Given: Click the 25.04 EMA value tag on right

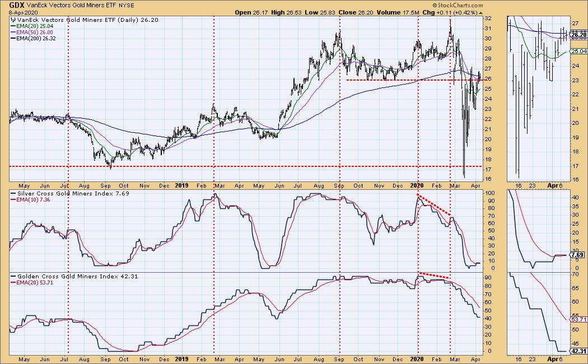Looking at the screenshot, I should 579,52.
